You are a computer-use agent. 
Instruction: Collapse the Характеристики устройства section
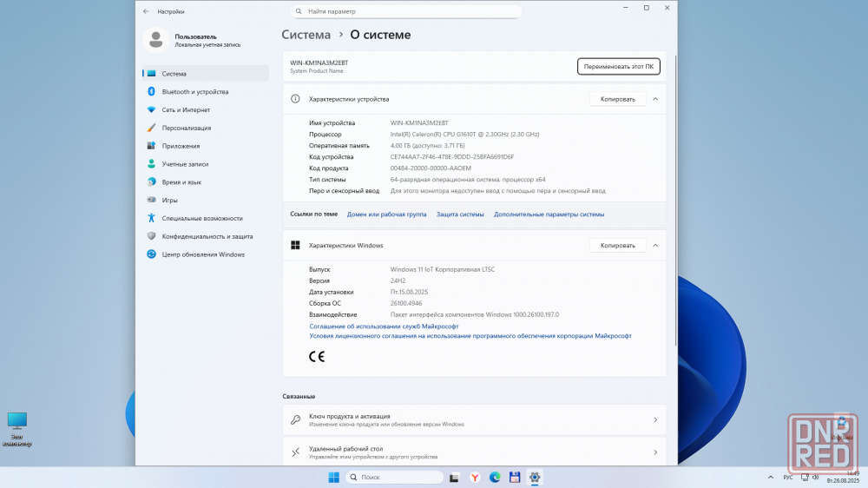tap(655, 99)
